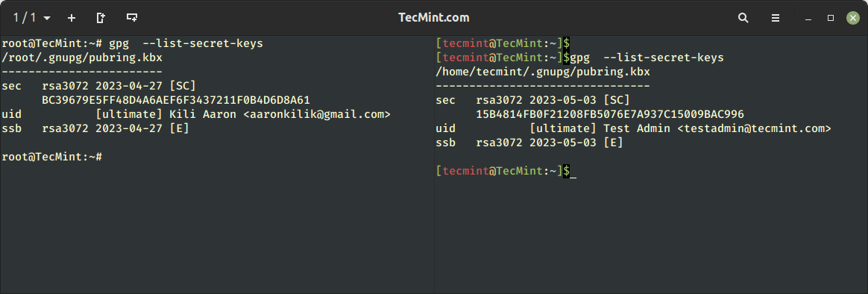This screenshot has height=294, width=868.
Task: Maximize the TecMint.com window
Action: [x=831, y=18]
